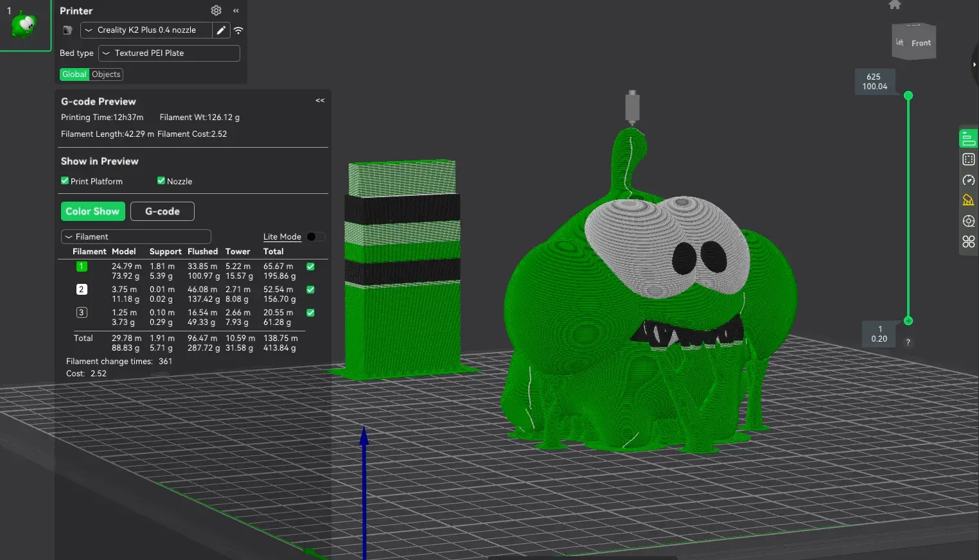Click the layer slider help question mark
The width and height of the screenshot is (979, 560).
908,342
